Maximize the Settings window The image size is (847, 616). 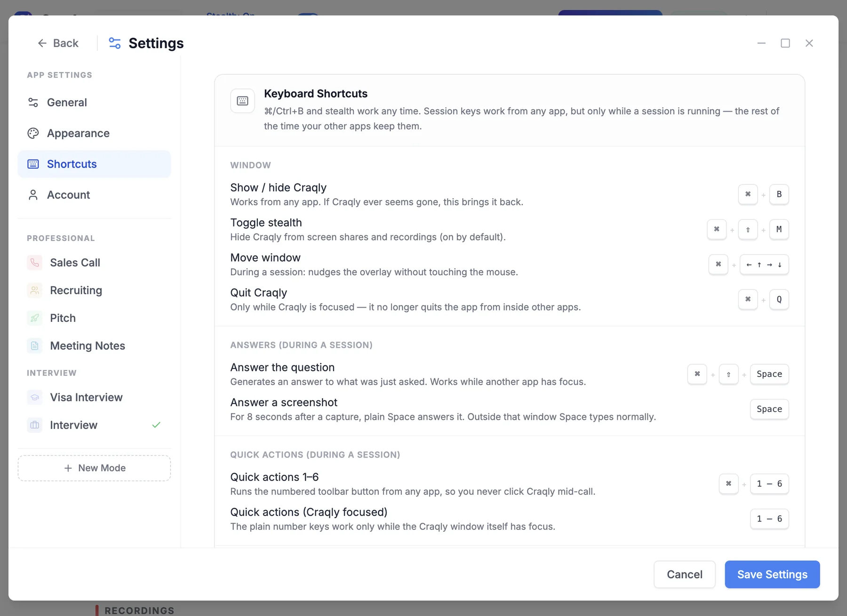click(x=785, y=43)
